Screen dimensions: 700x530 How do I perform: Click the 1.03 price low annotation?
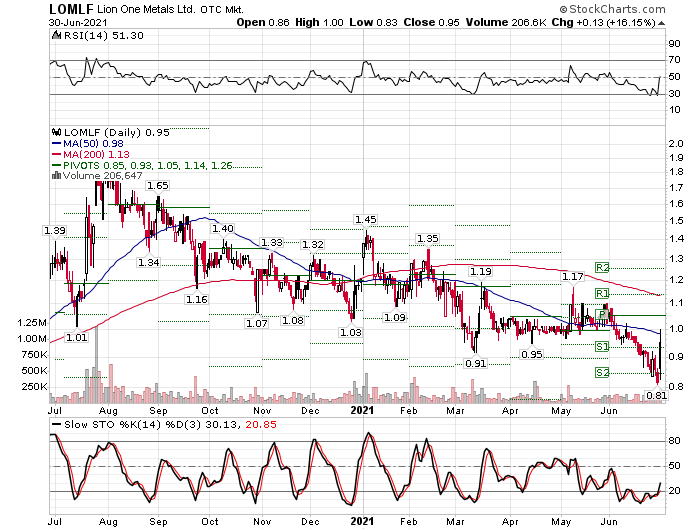[x=350, y=333]
